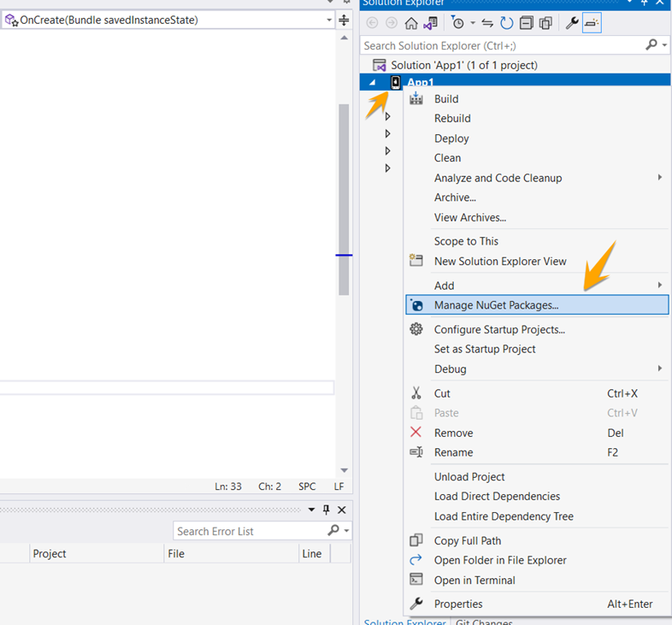Close the Error List panel
The image size is (672, 625).
[x=342, y=510]
